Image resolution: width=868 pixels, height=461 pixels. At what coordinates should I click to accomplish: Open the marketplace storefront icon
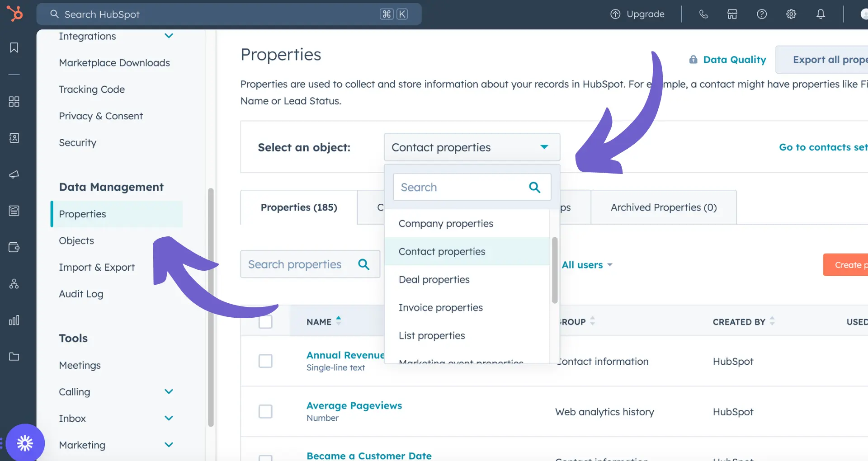(x=732, y=14)
